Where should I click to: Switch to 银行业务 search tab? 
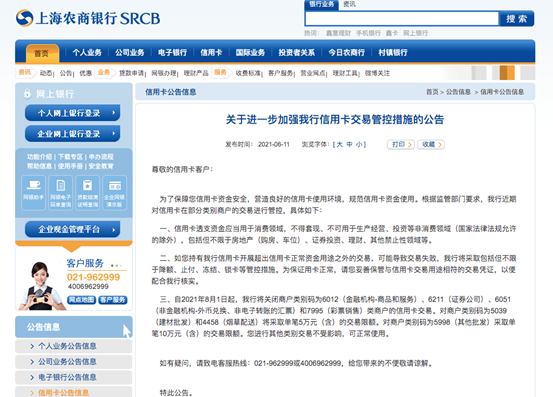[321, 5]
